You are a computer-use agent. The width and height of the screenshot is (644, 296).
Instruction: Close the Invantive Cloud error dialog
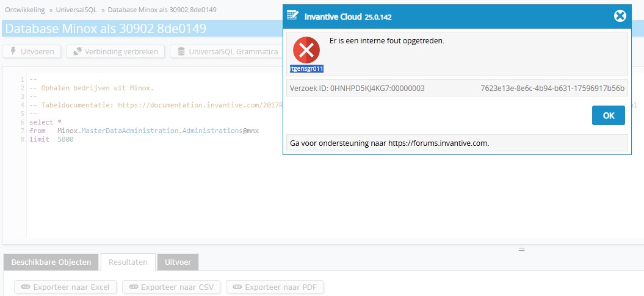point(620,16)
